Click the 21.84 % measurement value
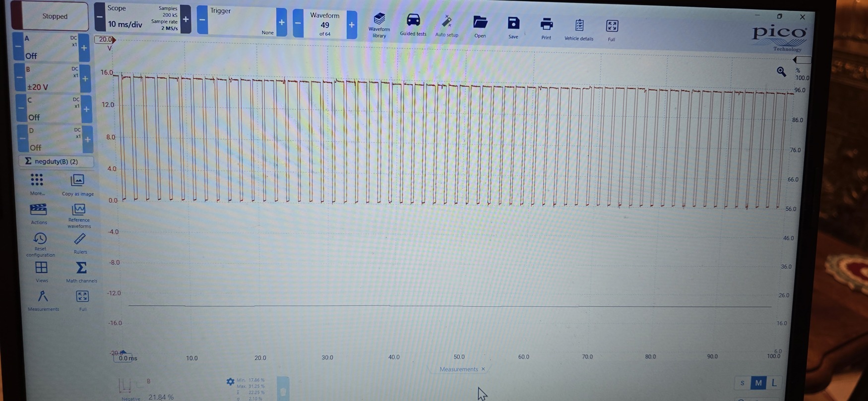The height and width of the screenshot is (401, 868). 161,397
